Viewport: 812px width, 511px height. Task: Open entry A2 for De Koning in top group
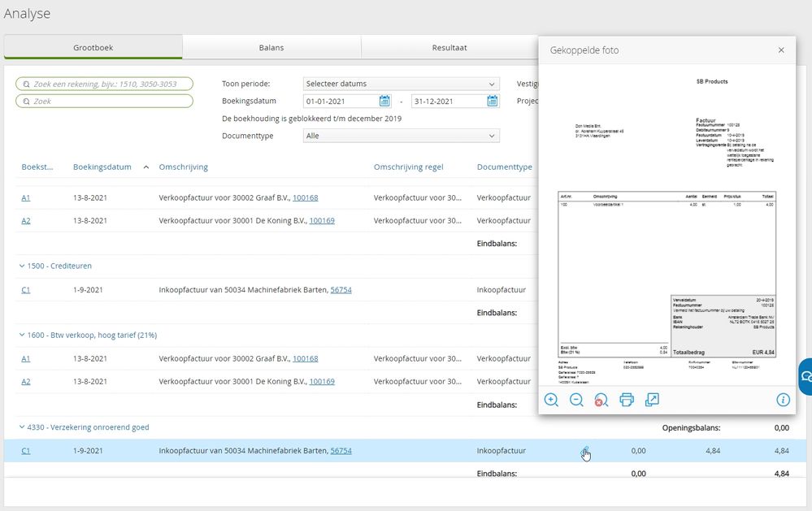click(x=26, y=220)
